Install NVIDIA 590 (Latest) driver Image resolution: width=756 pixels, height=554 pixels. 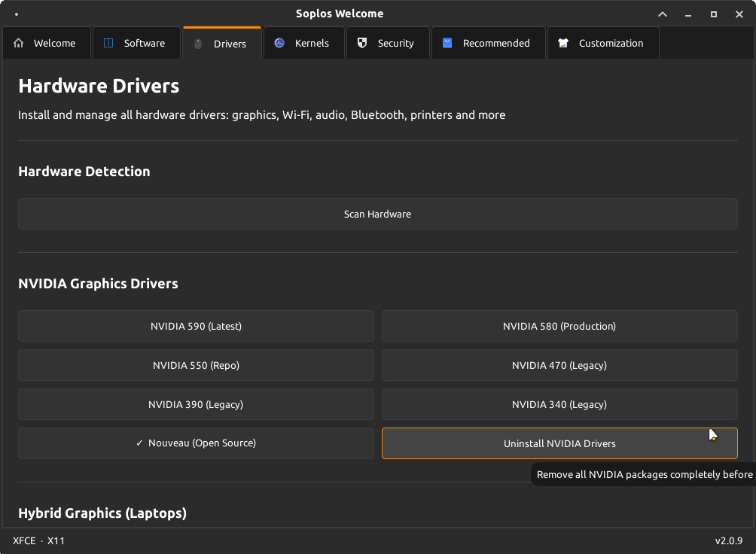[x=196, y=326]
